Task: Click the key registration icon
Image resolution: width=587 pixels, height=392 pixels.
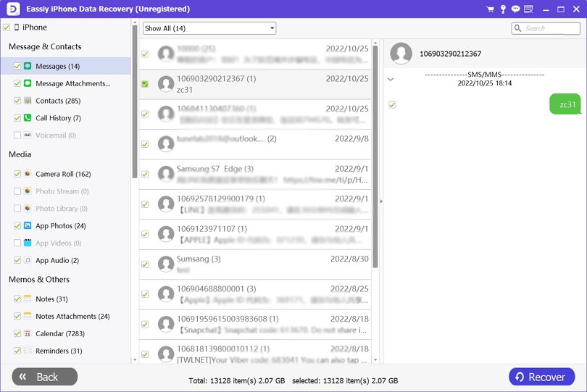Action: point(503,9)
